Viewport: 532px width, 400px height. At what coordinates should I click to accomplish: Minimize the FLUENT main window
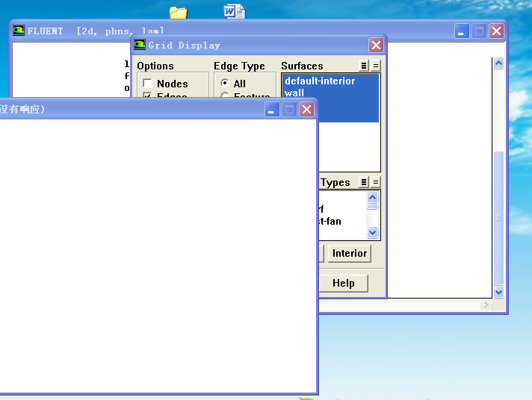click(462, 31)
